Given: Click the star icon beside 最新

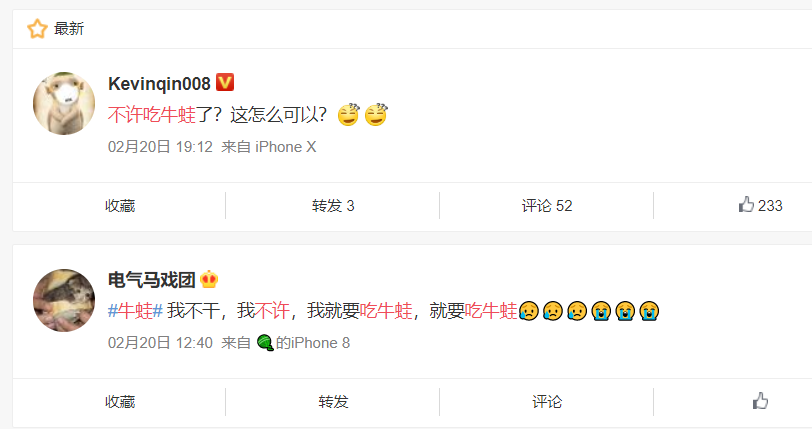Looking at the screenshot, I should tap(37, 29).
